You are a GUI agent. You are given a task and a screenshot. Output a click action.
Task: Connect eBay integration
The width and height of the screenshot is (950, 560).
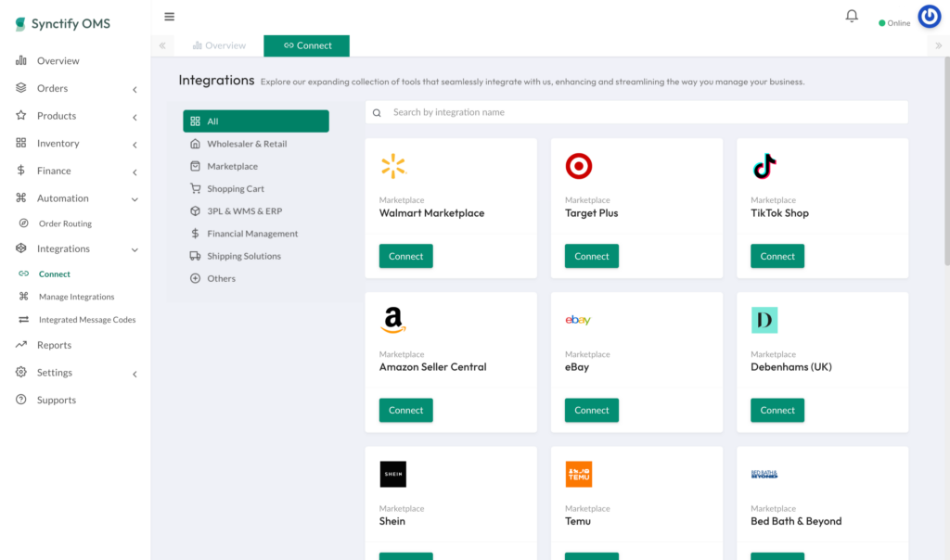591,410
